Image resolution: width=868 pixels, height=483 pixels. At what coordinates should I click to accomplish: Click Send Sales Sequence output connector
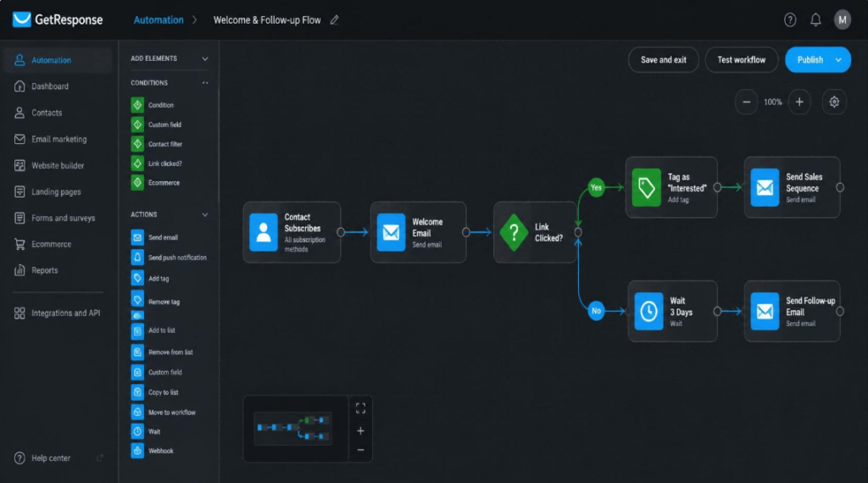point(840,187)
